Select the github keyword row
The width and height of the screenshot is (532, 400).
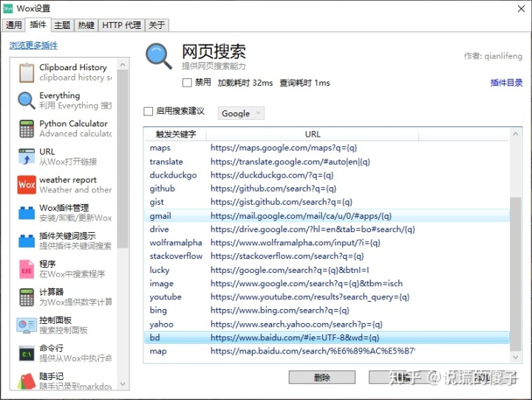click(x=327, y=189)
